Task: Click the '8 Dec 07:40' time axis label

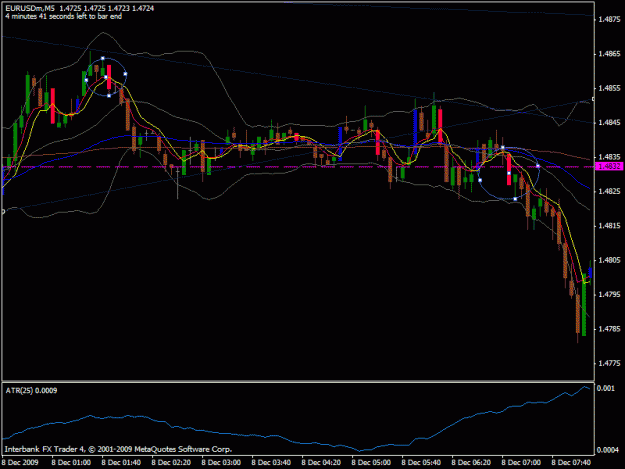Action: (571, 463)
